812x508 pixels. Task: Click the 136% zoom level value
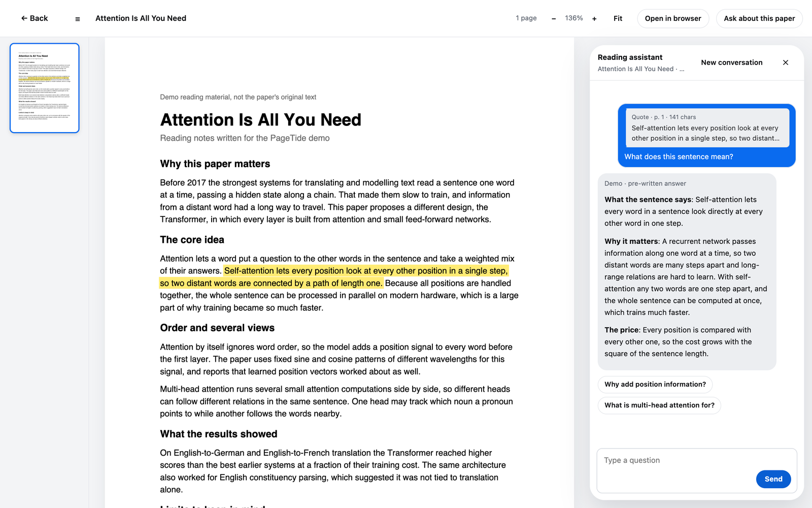click(x=574, y=18)
